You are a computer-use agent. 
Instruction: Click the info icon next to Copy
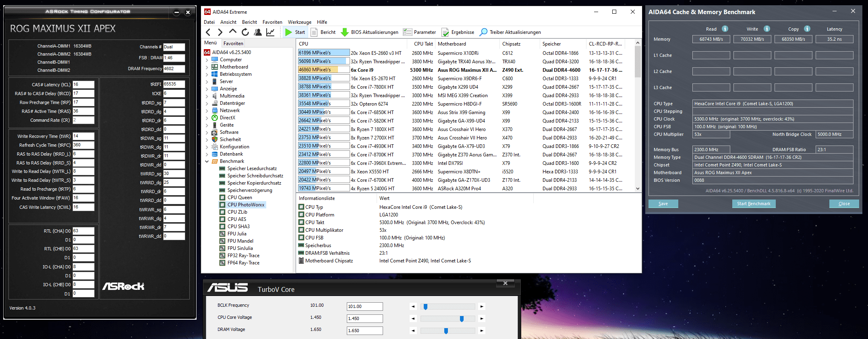click(807, 29)
